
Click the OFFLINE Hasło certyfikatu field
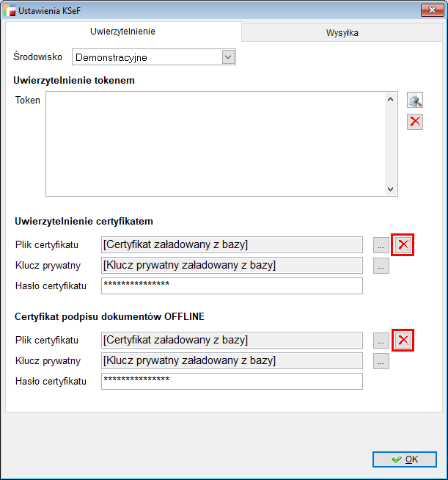232,381
